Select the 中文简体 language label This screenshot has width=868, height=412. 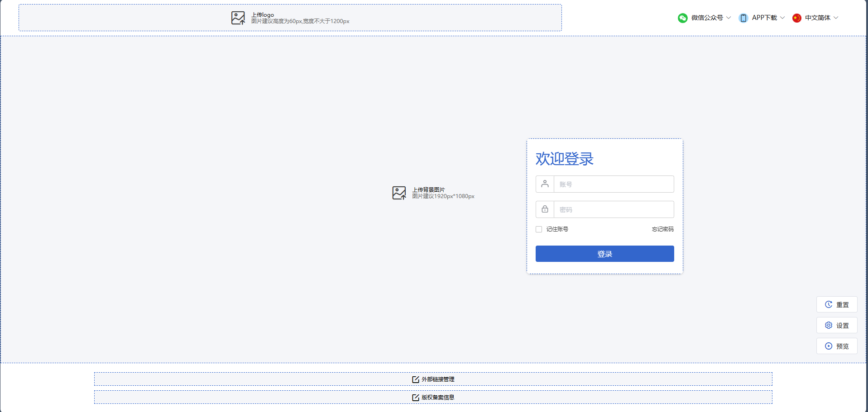(x=818, y=18)
